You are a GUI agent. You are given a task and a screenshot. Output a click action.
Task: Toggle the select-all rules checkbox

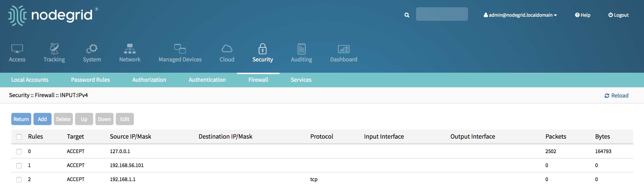19,137
